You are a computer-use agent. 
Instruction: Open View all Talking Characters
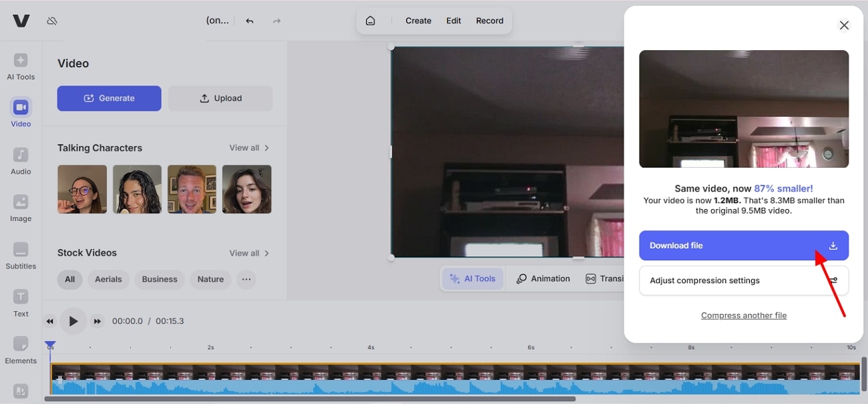pyautogui.click(x=249, y=148)
